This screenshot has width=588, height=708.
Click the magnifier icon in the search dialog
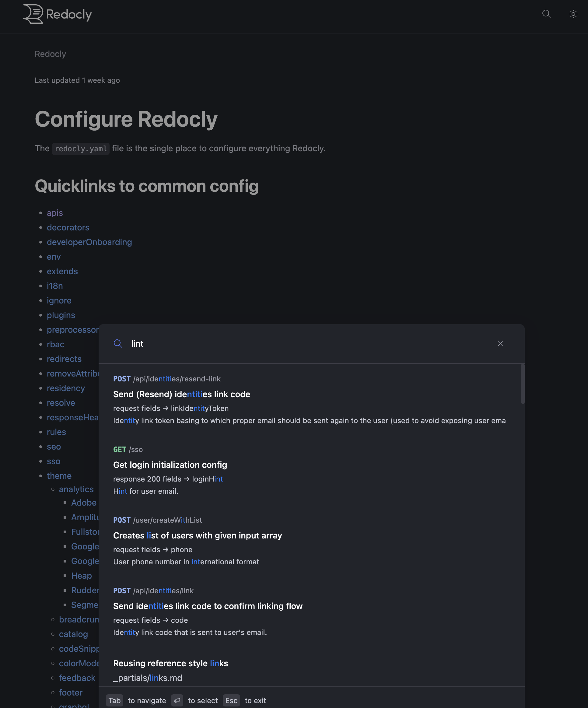118,344
